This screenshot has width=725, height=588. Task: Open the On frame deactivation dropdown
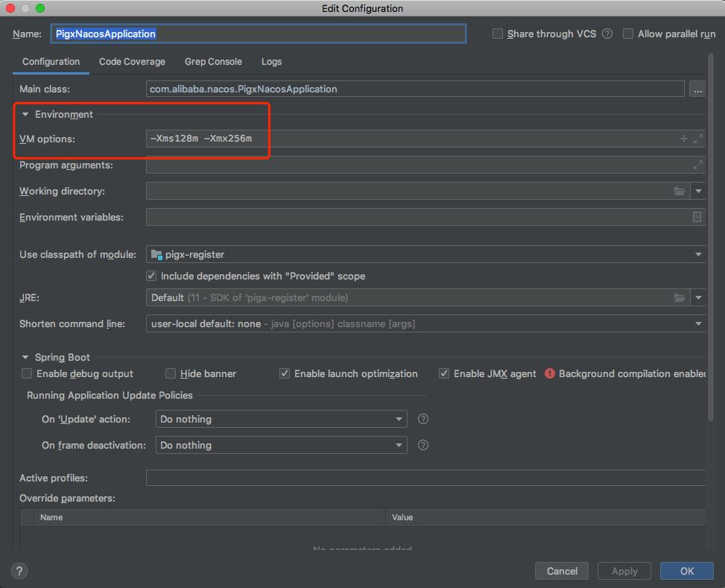tap(281, 445)
